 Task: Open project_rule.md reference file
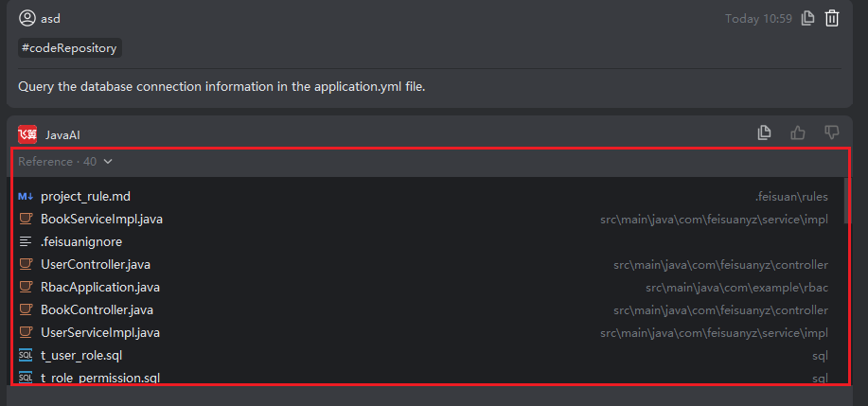coord(85,197)
